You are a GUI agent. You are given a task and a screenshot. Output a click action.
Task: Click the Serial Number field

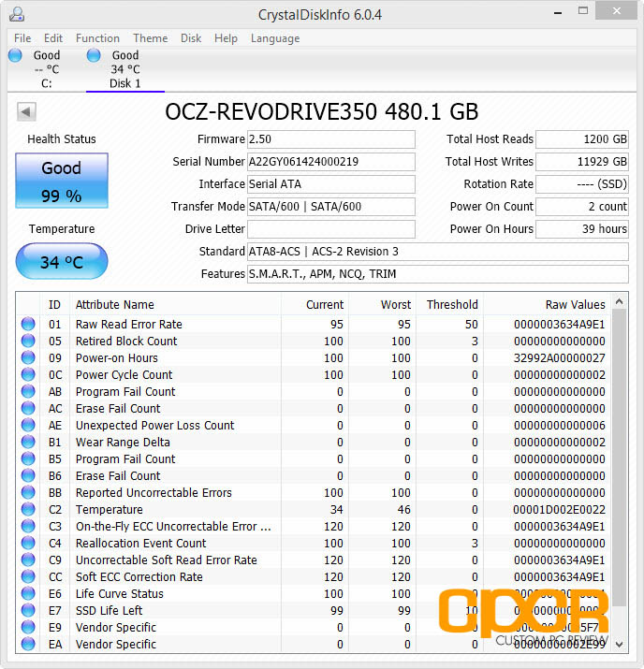coord(331,162)
